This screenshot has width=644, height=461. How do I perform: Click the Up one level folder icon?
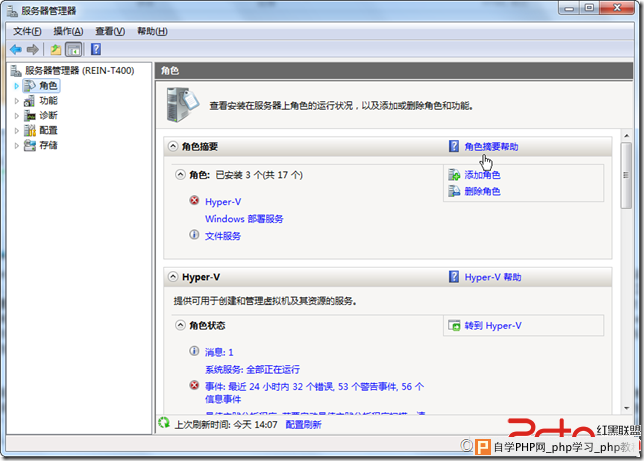[55, 50]
